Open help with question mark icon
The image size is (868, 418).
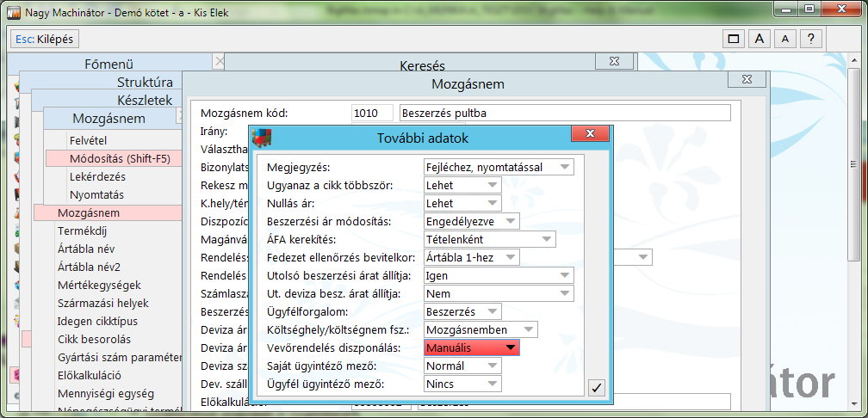tap(811, 39)
